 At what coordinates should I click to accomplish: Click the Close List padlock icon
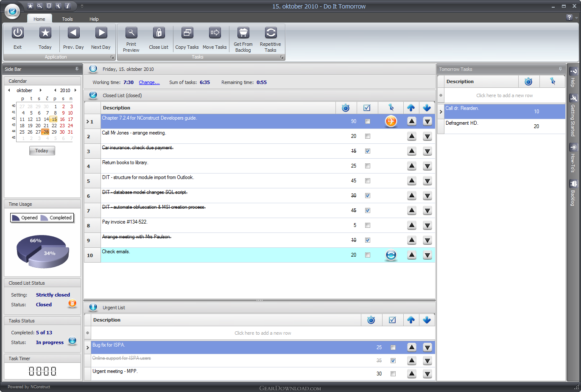(x=159, y=33)
